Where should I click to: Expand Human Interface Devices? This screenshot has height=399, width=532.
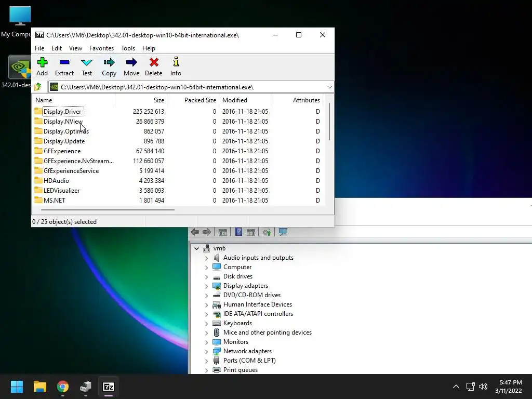(x=206, y=305)
